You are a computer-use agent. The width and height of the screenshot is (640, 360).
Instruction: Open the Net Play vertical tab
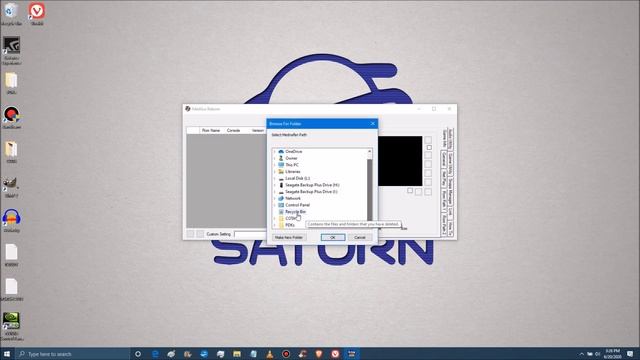[x=444, y=178]
